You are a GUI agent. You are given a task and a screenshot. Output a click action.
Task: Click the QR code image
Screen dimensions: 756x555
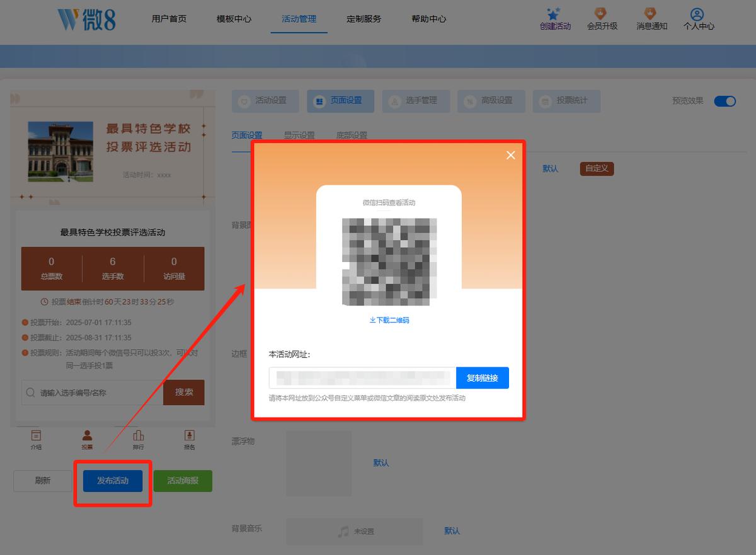click(389, 261)
